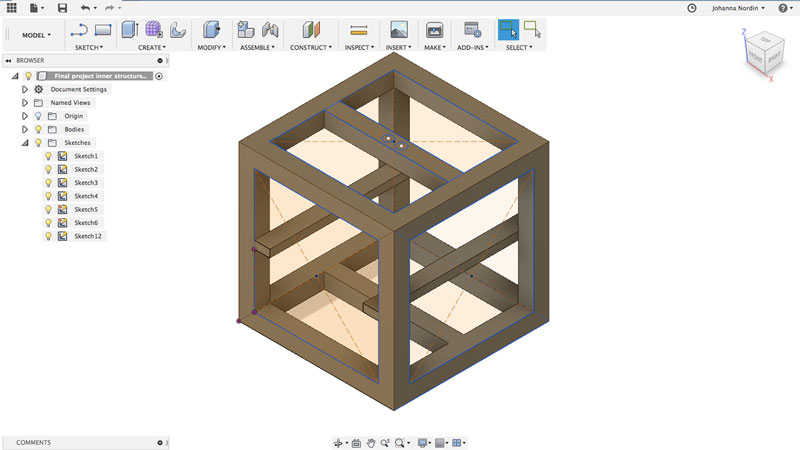
Task: Open the MODIFY menu
Action: [x=211, y=47]
